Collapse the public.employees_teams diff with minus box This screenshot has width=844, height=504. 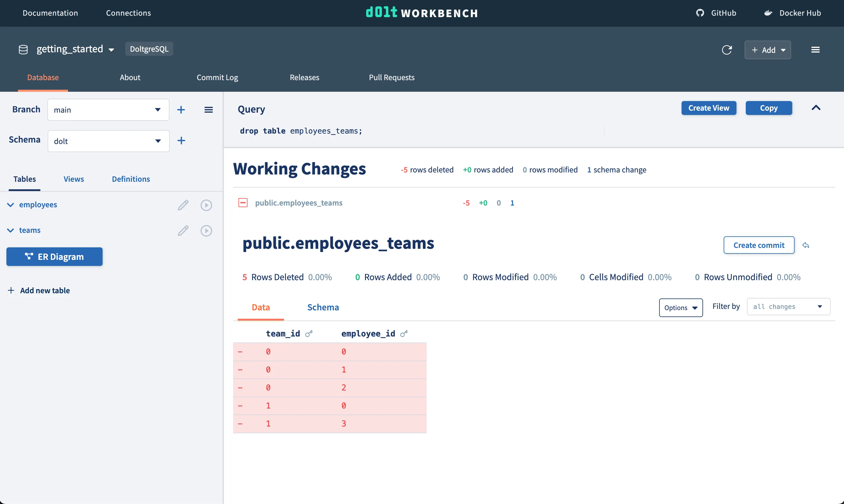(x=243, y=203)
